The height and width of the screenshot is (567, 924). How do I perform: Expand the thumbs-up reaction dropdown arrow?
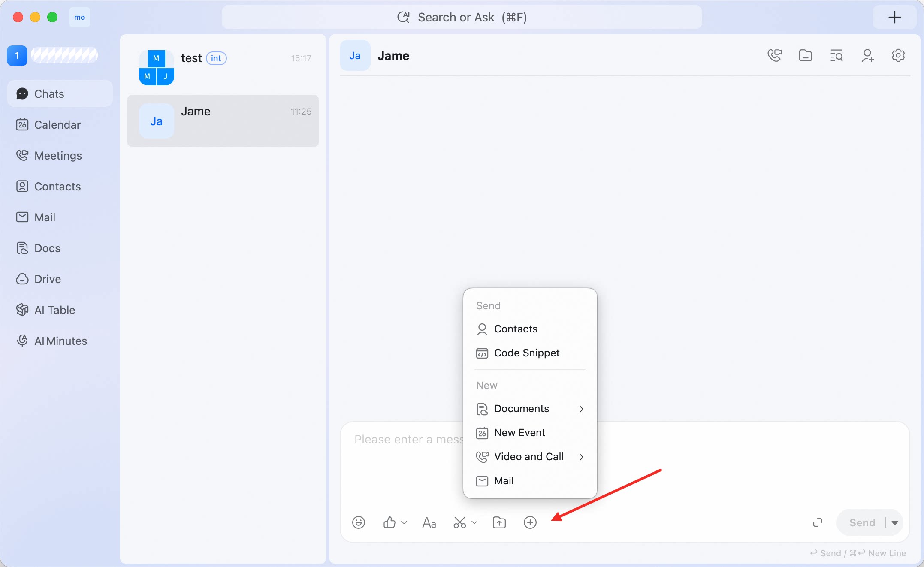(404, 522)
